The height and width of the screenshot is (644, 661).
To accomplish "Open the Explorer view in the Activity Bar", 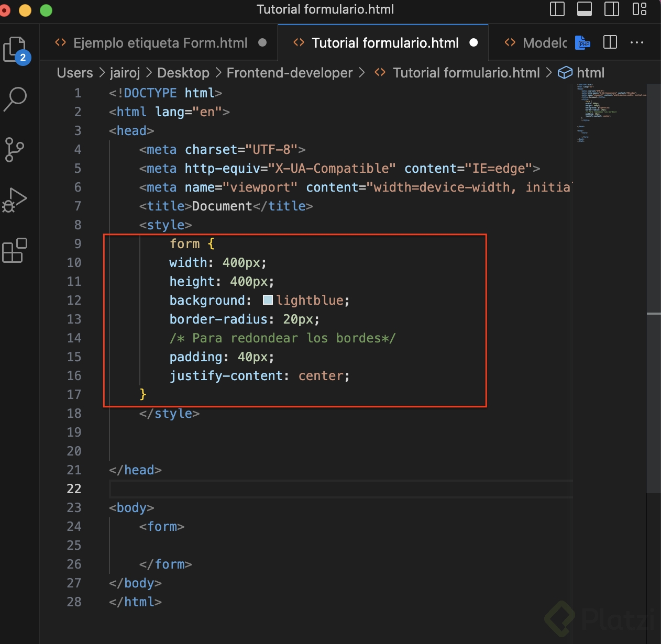I will click(16, 50).
